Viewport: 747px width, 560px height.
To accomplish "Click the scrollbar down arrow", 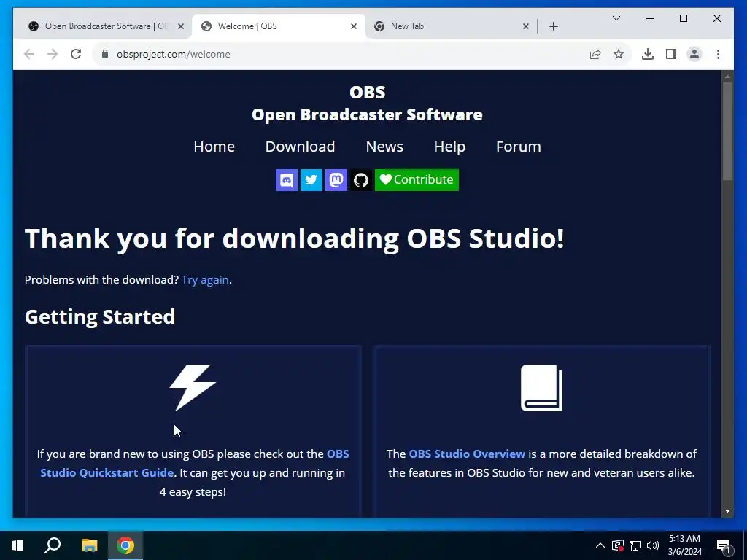I will tap(727, 511).
